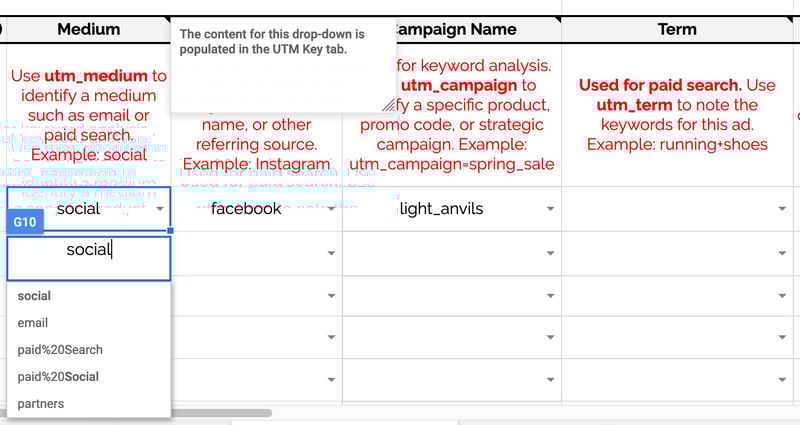Screen dimensions: 800x425
Task: Click the G10 cell reference badge
Action: point(24,222)
